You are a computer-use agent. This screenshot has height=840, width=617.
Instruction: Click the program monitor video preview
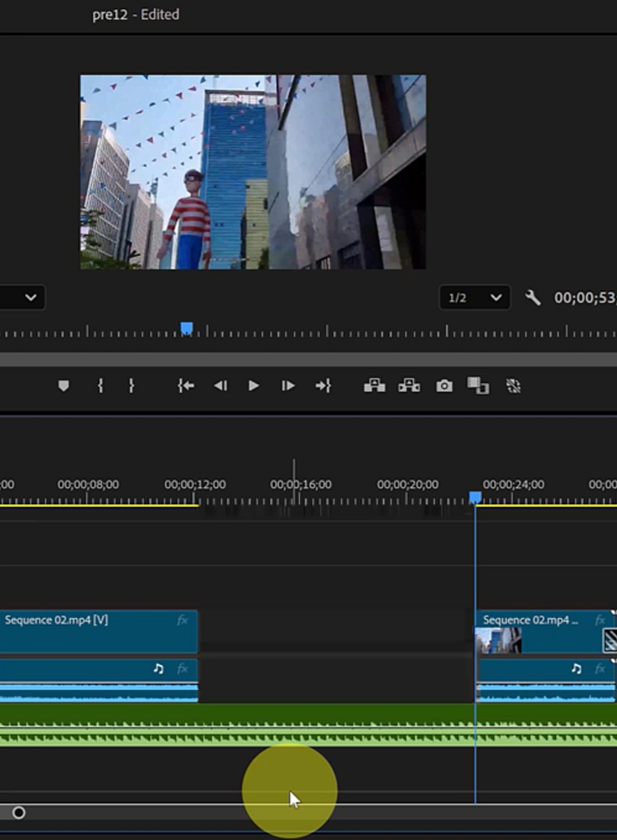253,171
